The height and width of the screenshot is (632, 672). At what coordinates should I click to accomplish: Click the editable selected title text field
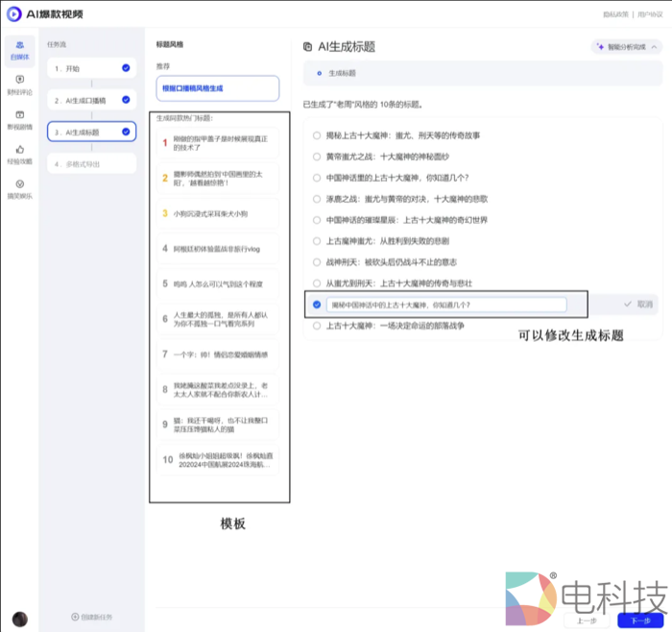[x=445, y=304]
